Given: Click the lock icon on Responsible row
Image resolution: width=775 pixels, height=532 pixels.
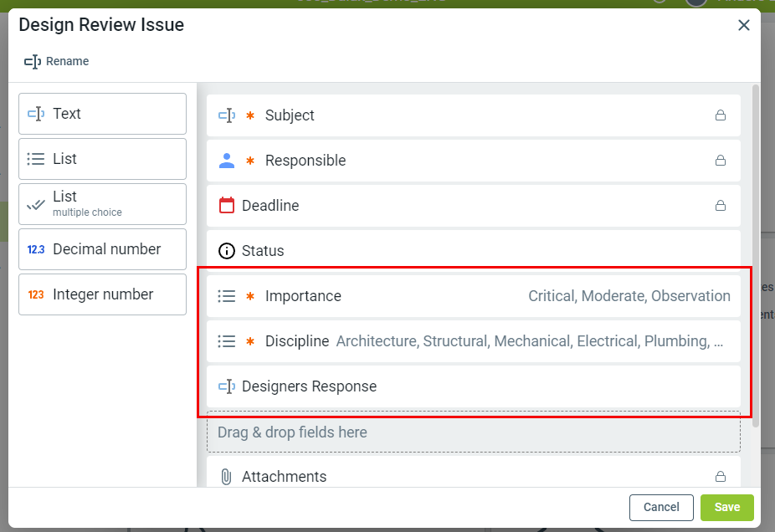Looking at the screenshot, I should (720, 161).
